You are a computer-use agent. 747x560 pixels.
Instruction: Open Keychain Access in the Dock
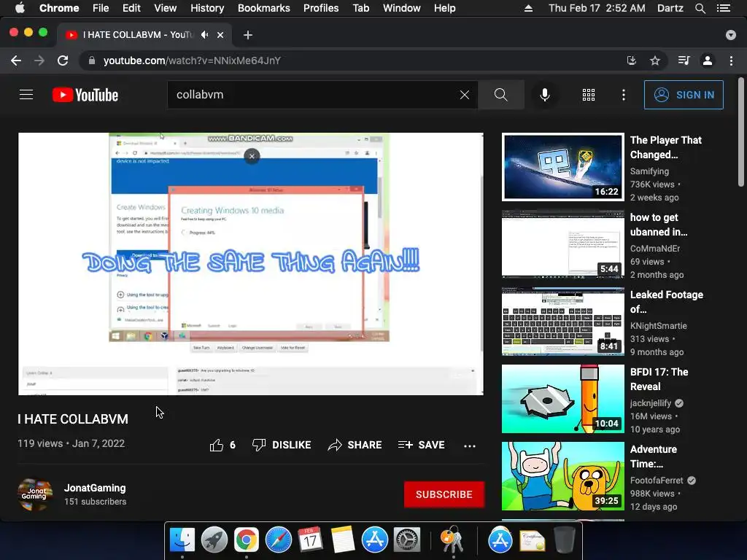point(453,540)
